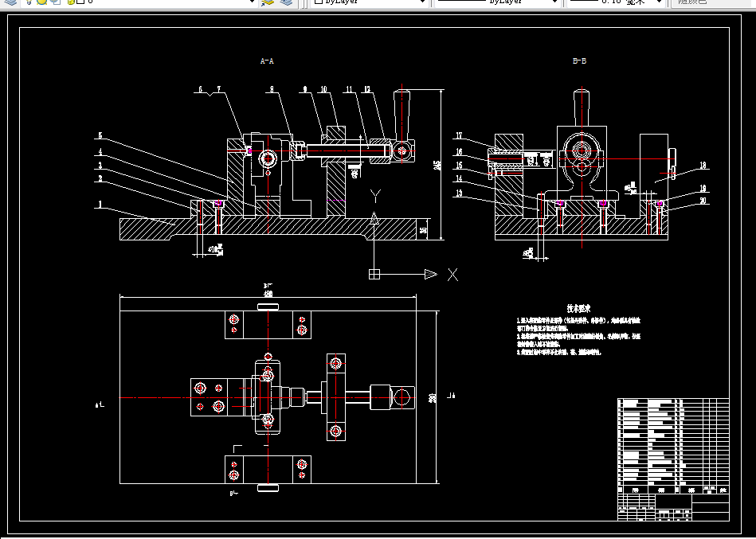This screenshot has width=756, height=539.
Task: Select part balloon number 6
Action: tap(201, 90)
